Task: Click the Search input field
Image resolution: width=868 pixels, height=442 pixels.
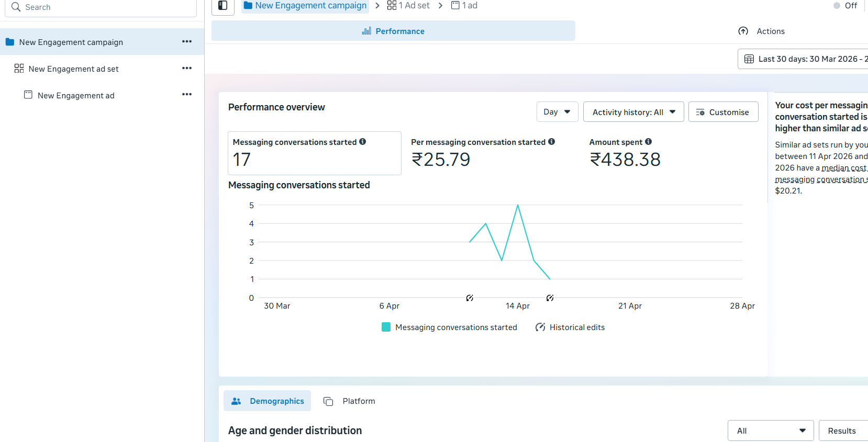Action: (101, 7)
